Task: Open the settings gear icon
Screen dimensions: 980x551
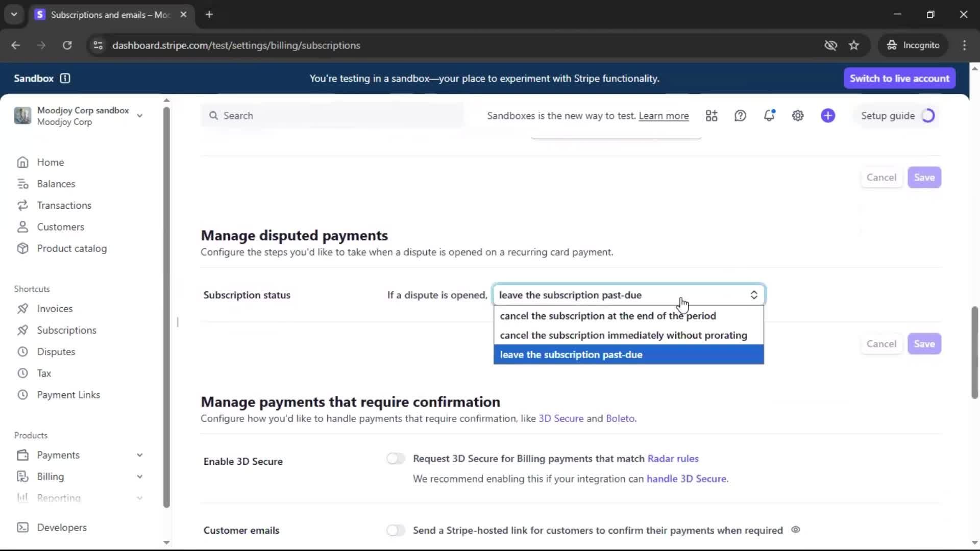Action: coord(798,116)
